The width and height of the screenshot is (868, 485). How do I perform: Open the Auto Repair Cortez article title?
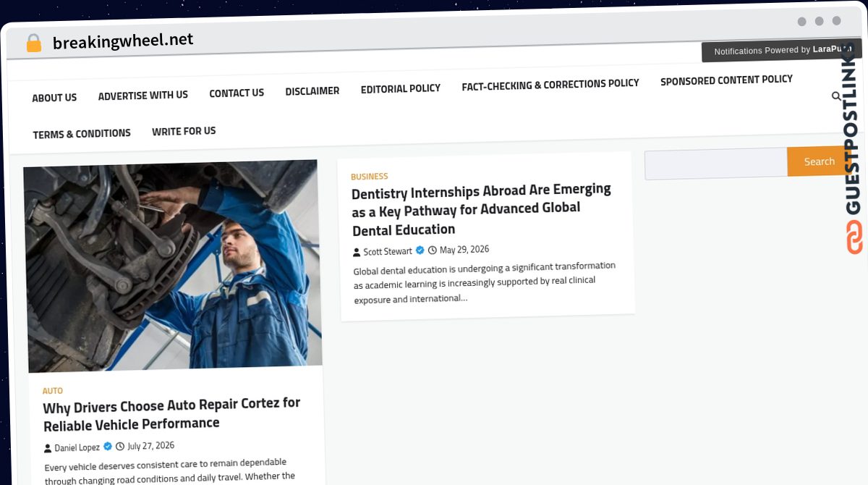pyautogui.click(x=171, y=414)
